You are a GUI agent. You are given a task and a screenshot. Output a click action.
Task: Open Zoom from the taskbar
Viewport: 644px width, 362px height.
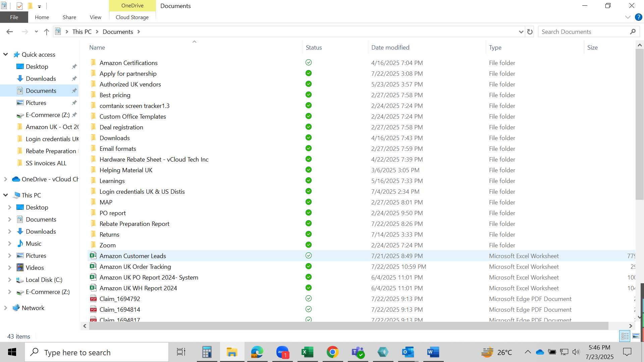click(x=282, y=352)
